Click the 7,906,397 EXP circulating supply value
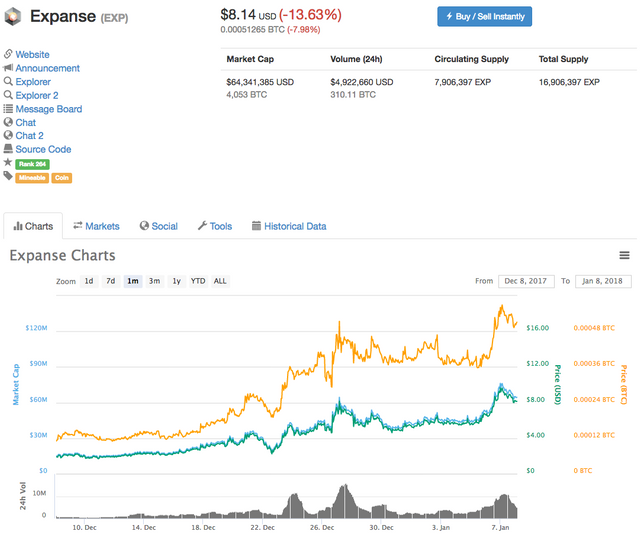This screenshot has height=535, width=640. 462,82
